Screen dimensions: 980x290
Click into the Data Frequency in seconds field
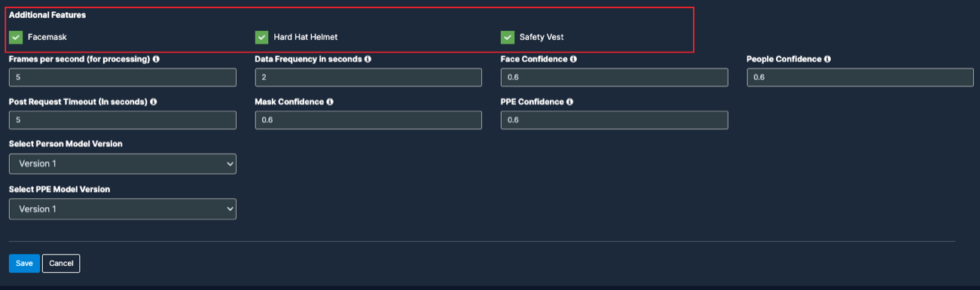click(x=368, y=78)
